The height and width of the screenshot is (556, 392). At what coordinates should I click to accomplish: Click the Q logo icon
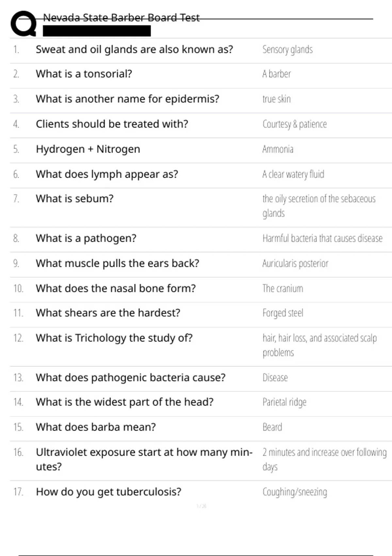[x=24, y=24]
